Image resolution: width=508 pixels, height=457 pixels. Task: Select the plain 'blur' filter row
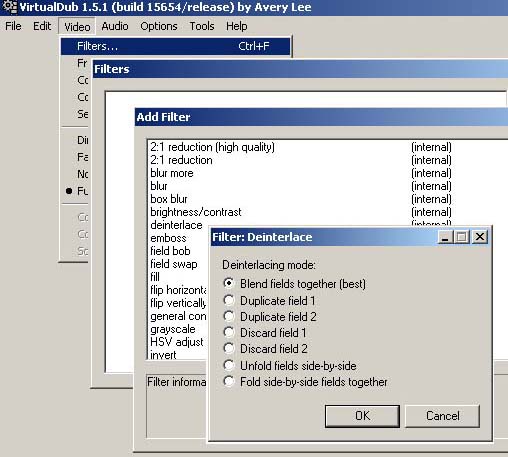coord(327,186)
